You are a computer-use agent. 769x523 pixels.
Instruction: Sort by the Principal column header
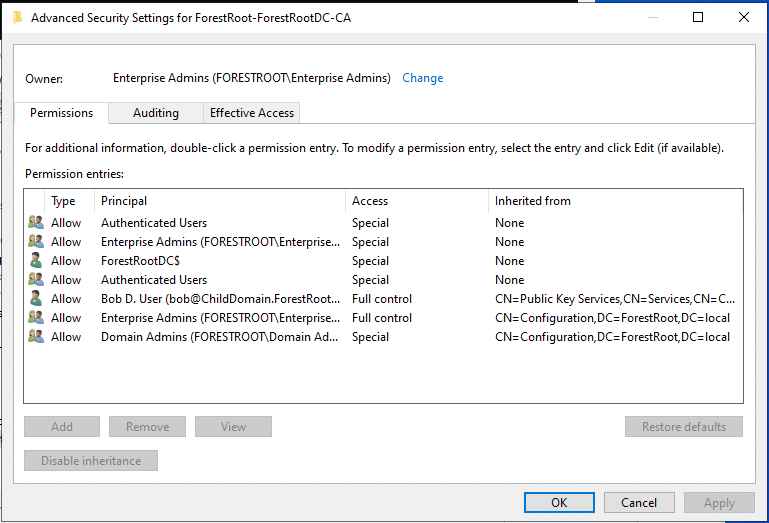click(220, 201)
